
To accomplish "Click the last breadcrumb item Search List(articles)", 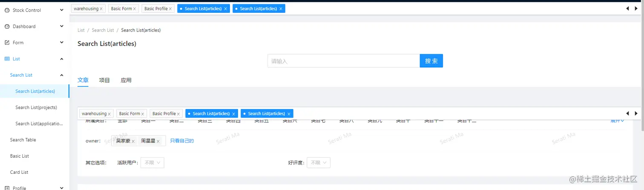I will coord(141,30).
